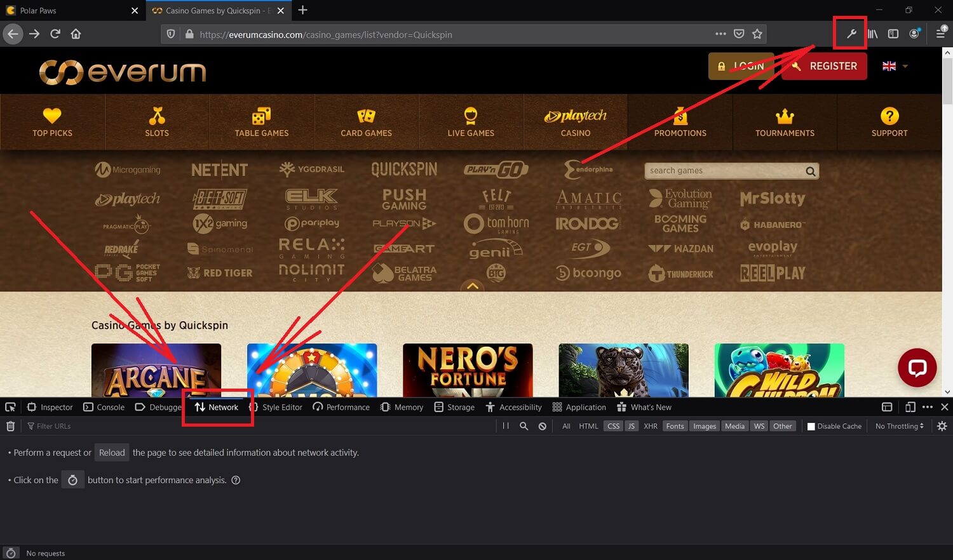Open the Network devtools tab
The height and width of the screenshot is (560, 953).
(217, 407)
